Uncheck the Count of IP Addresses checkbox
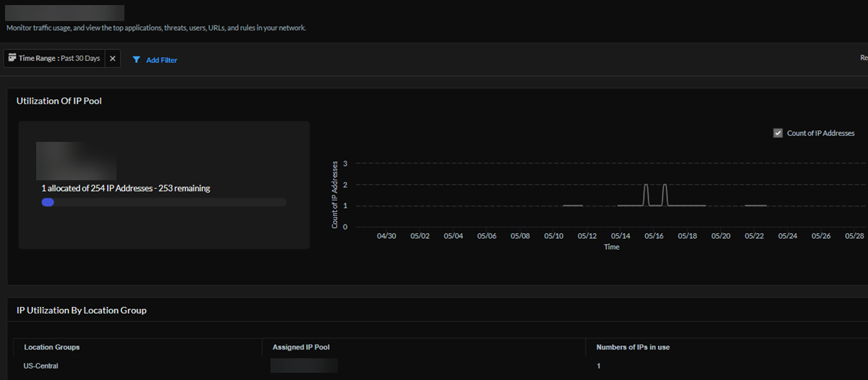The width and height of the screenshot is (868, 380). coord(778,133)
